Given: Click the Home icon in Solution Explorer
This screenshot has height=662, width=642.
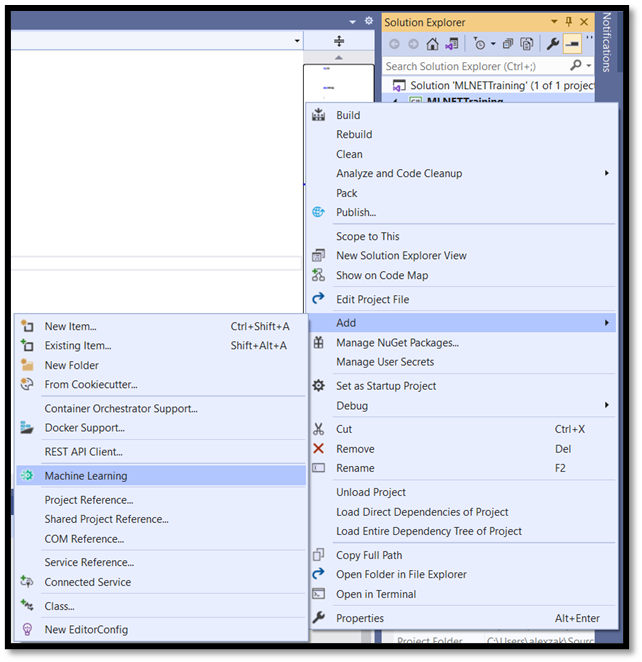Looking at the screenshot, I should point(432,44).
